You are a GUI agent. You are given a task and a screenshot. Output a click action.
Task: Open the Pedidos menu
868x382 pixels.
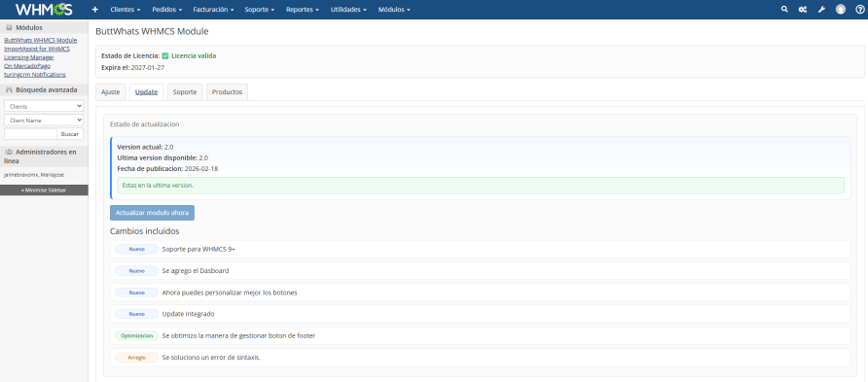tap(166, 10)
